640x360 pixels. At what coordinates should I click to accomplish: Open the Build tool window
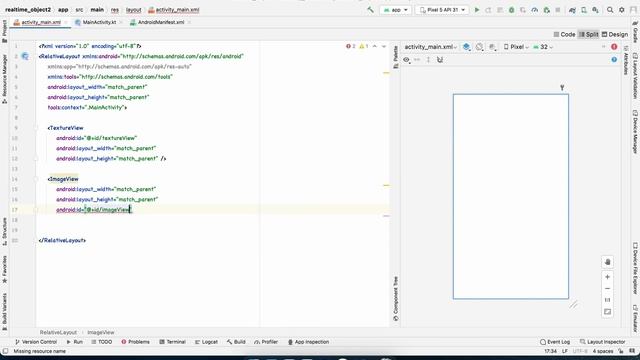point(236,342)
